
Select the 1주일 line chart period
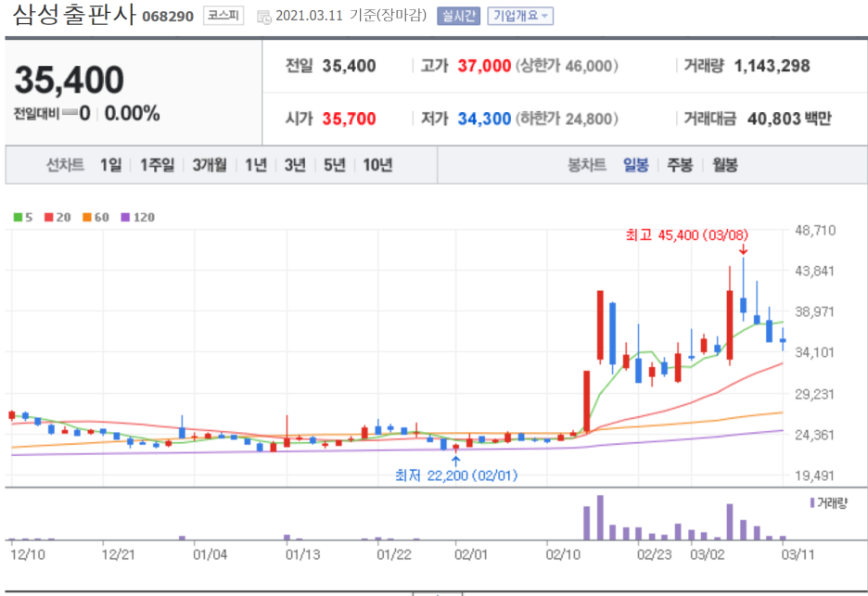[158, 165]
